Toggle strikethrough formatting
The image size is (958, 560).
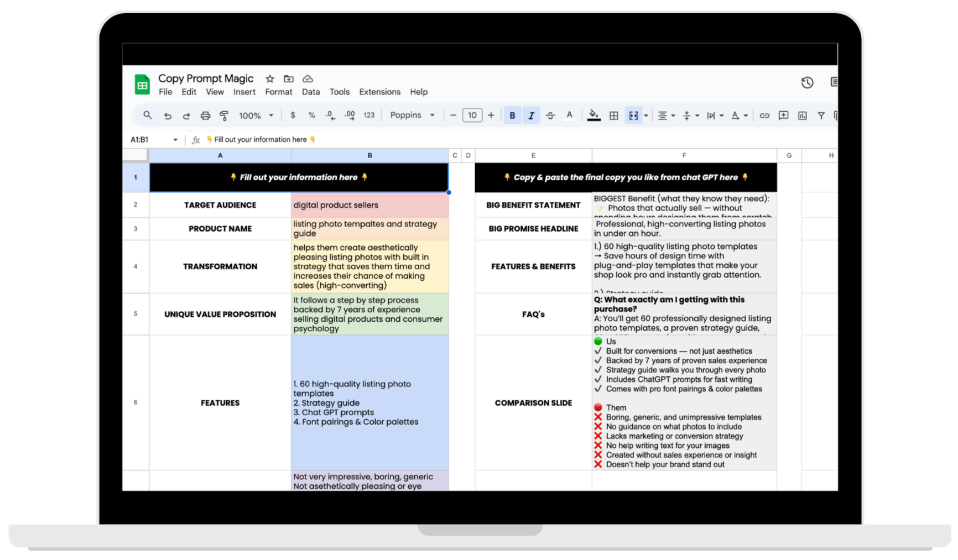click(x=550, y=116)
